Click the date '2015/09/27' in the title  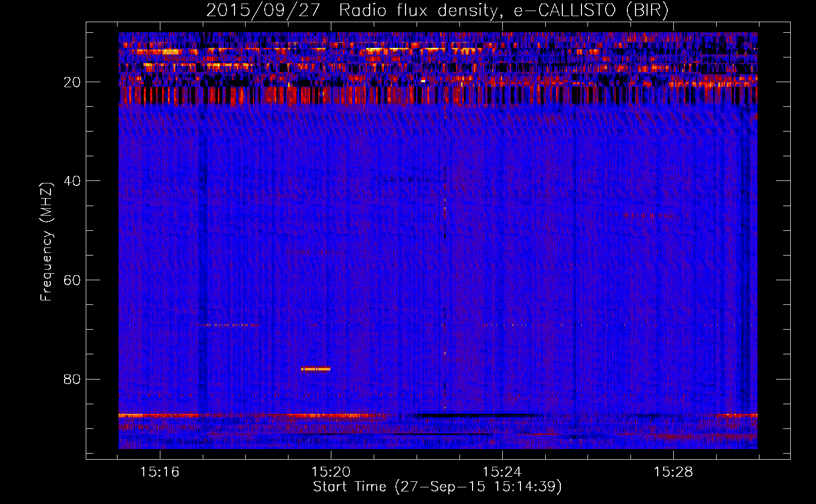pos(263,11)
